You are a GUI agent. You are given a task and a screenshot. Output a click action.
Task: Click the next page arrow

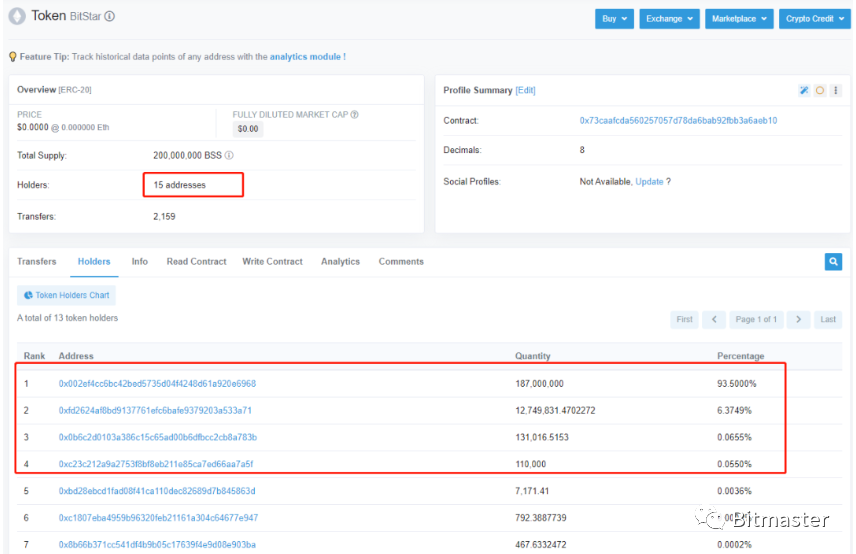[x=798, y=319]
